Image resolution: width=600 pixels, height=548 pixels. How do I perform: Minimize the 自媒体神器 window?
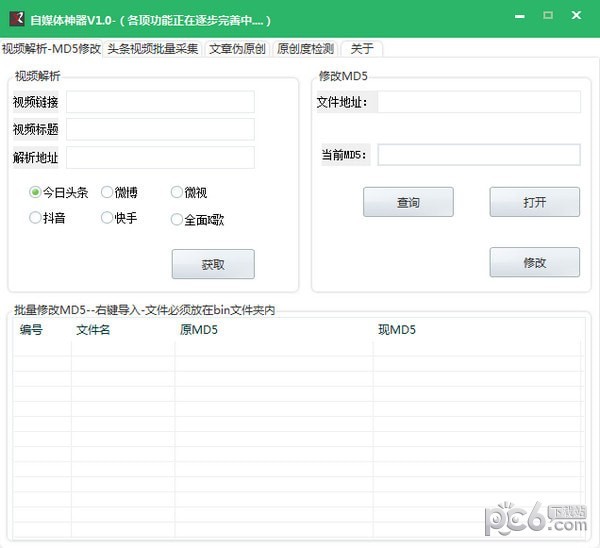pyautogui.click(x=520, y=16)
